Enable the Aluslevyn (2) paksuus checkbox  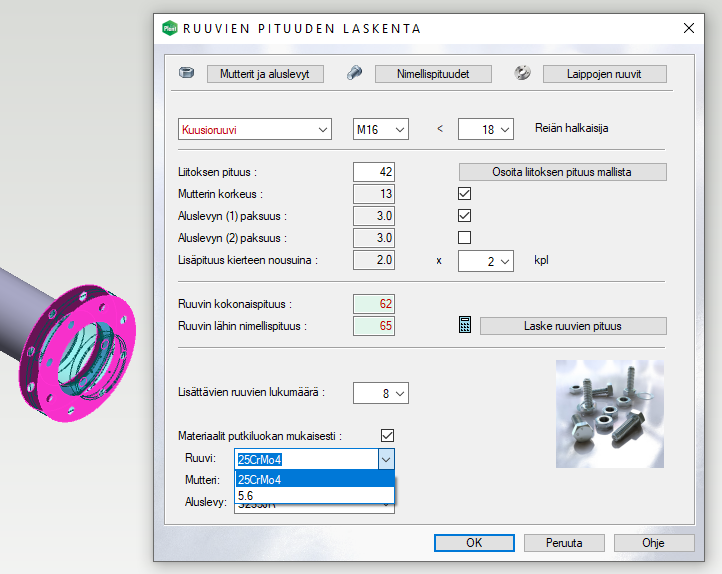464,238
